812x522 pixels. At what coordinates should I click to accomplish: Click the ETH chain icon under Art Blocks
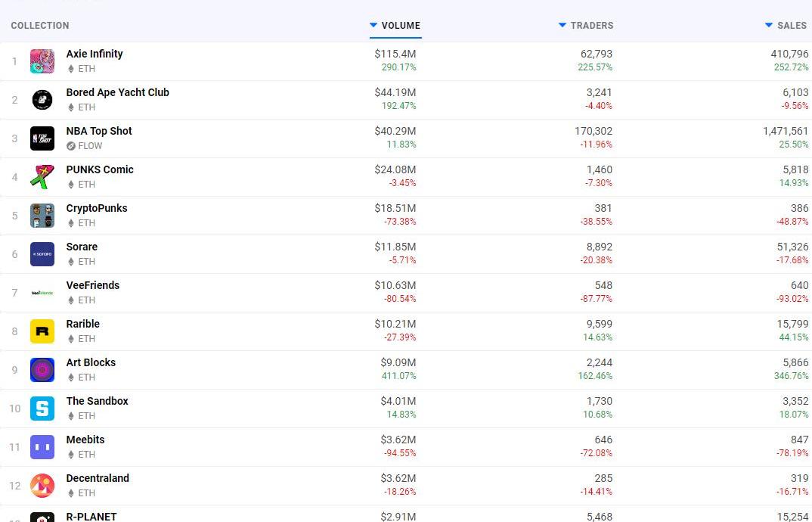[x=71, y=378]
